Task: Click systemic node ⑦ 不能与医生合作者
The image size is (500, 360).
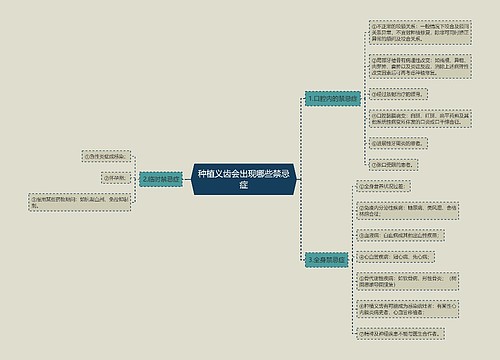Action: [400, 333]
